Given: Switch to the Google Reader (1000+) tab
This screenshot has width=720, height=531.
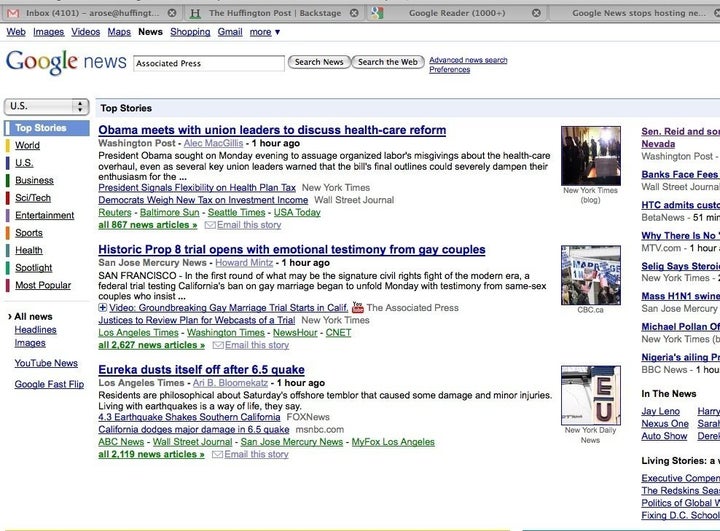Looking at the screenshot, I should [x=457, y=13].
